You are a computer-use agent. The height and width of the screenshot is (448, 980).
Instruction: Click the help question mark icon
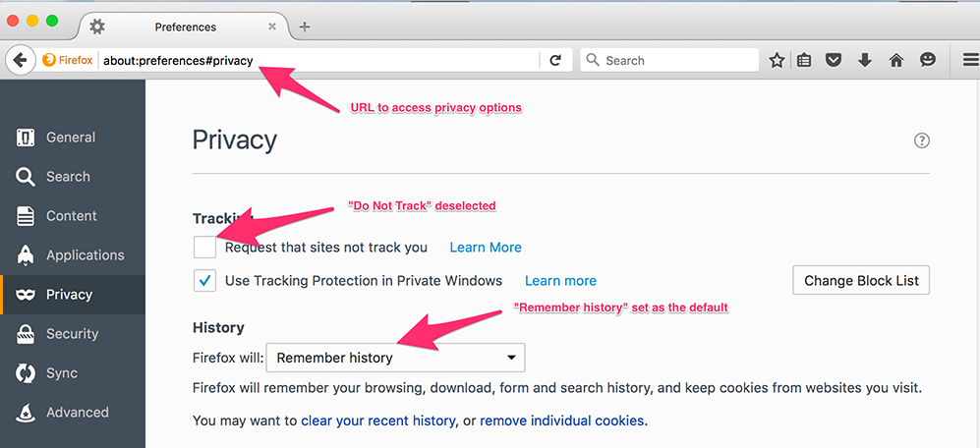[x=921, y=140]
